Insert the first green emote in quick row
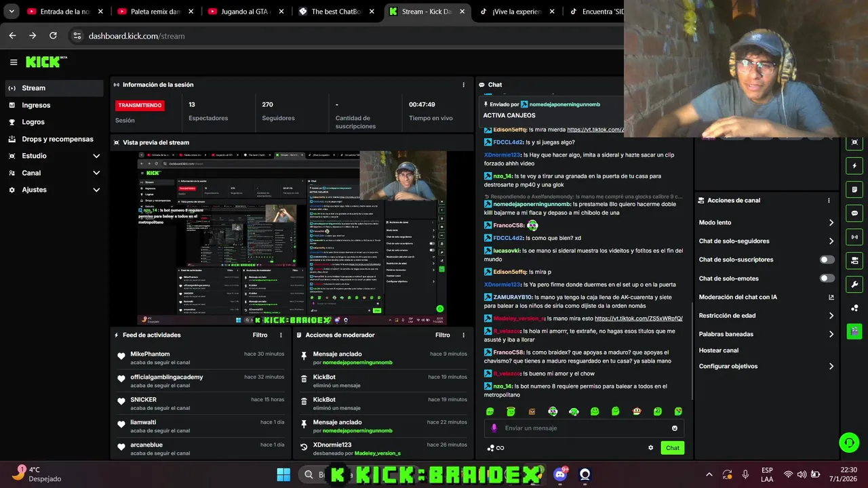The width and height of the screenshot is (868, 488). 490,411
